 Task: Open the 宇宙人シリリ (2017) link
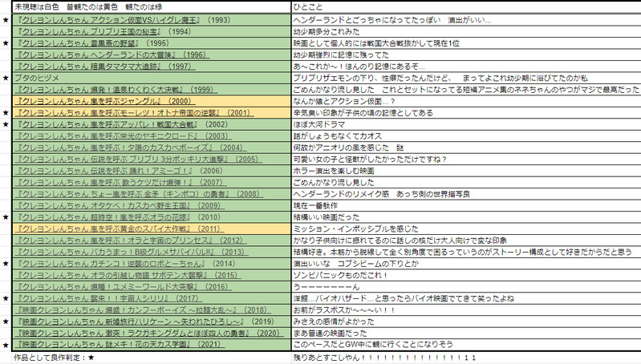[x=109, y=298]
